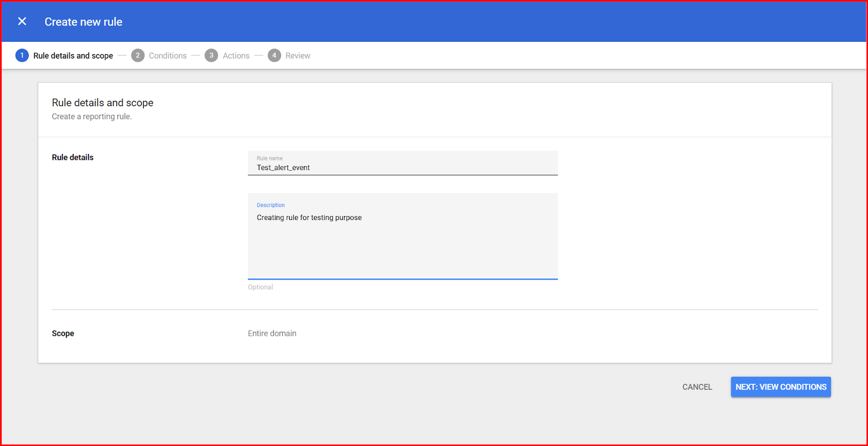This screenshot has width=868, height=446.
Task: Jump to the Actions step label
Action: [236, 56]
